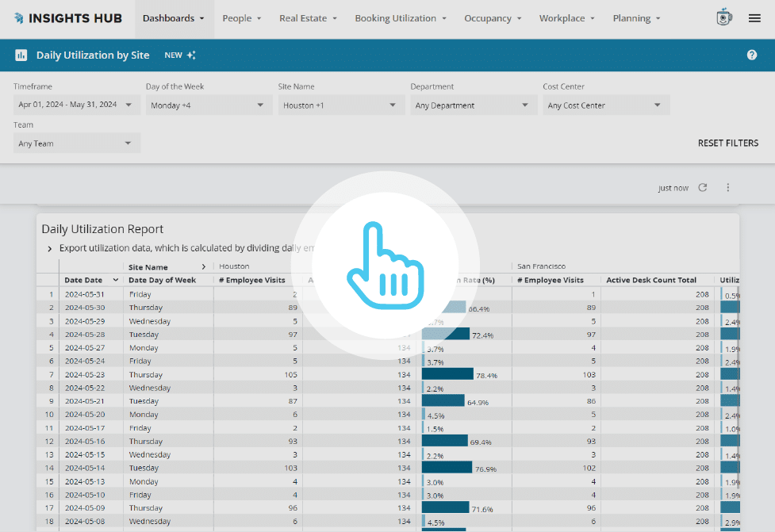Open the Any Department dropdown
Screen dimensions: 775x532
pyautogui.click(x=473, y=104)
